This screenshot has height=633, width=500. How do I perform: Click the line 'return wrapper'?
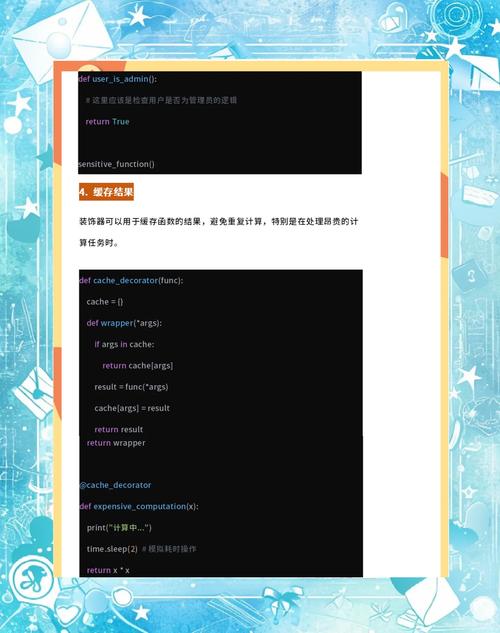[x=116, y=443]
